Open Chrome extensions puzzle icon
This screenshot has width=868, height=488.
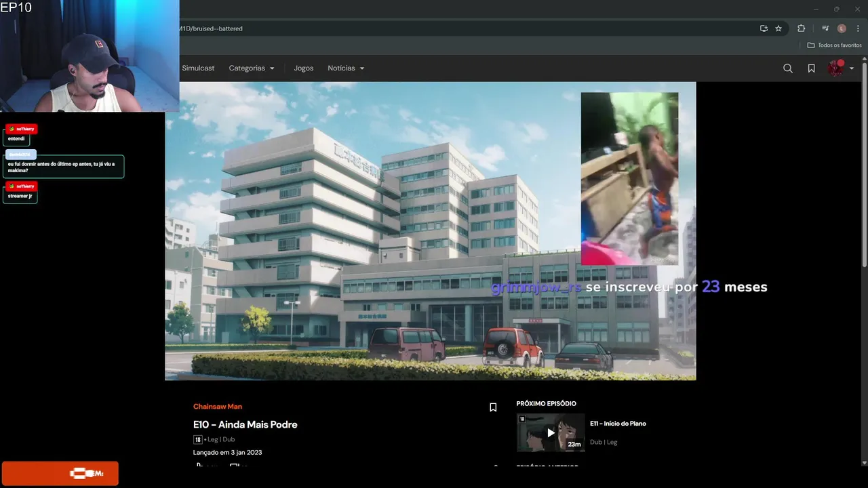coord(801,28)
